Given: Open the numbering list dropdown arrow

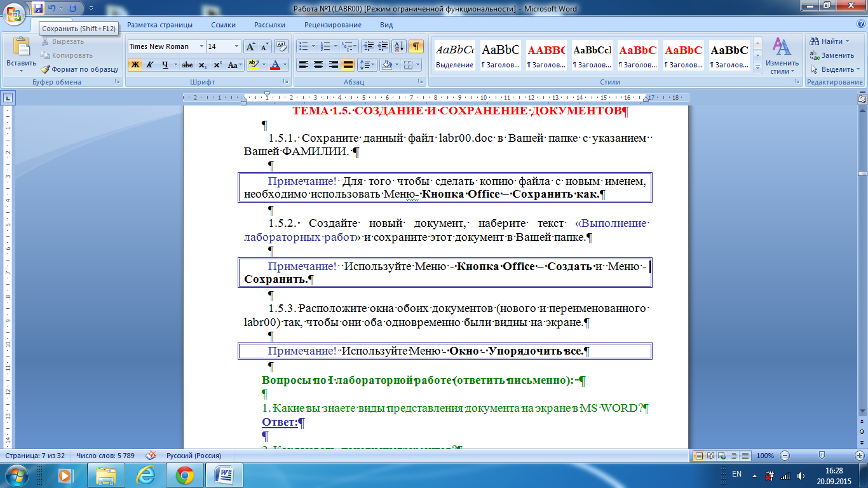Looking at the screenshot, I should click(336, 46).
